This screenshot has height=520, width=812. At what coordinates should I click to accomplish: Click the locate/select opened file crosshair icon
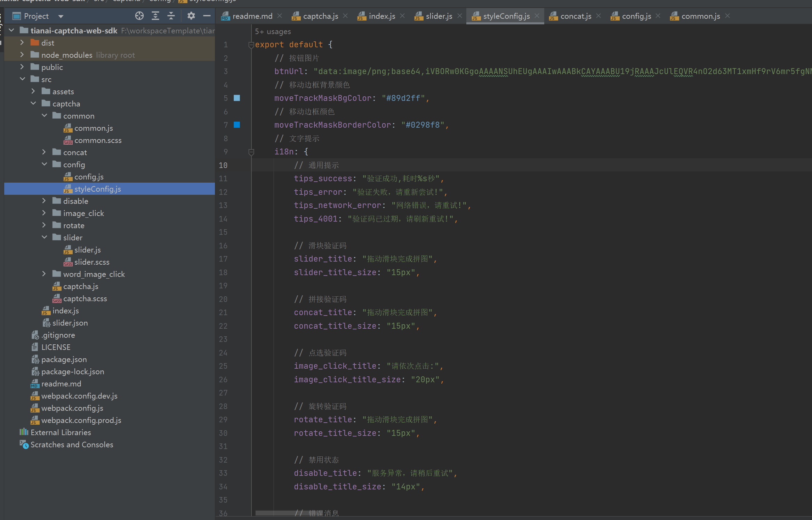tap(139, 16)
